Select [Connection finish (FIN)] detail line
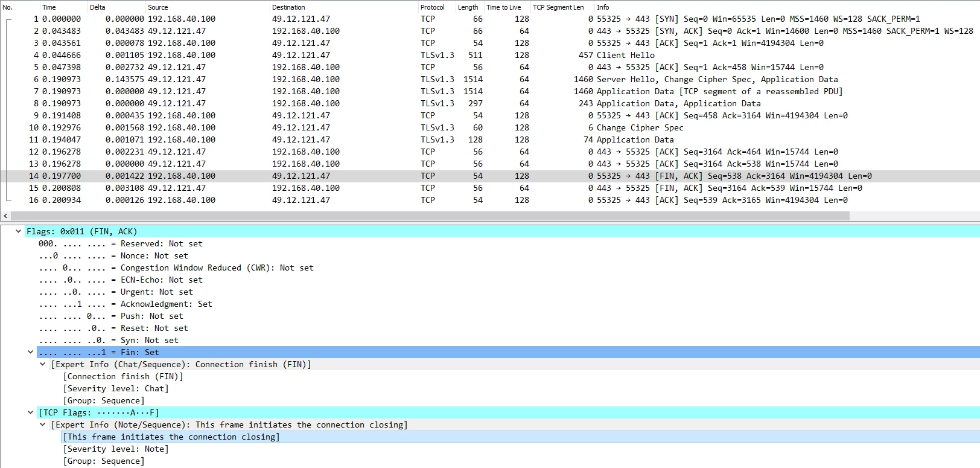 pyautogui.click(x=123, y=376)
